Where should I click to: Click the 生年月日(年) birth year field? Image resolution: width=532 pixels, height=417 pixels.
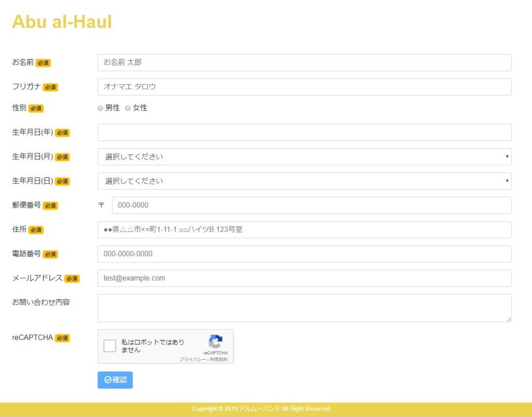pyautogui.click(x=304, y=132)
